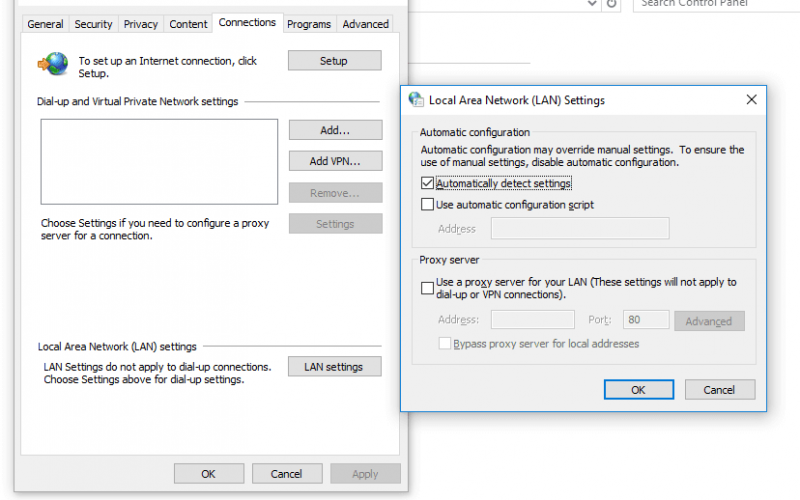Click the disabled Settings button for dial-up
800x500 pixels.
[335, 223]
